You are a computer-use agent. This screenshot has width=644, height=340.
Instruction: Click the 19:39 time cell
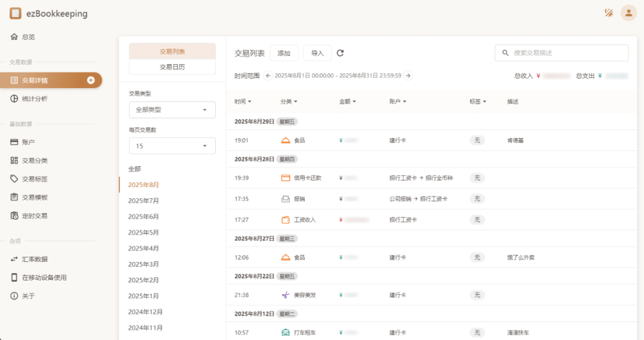click(241, 178)
